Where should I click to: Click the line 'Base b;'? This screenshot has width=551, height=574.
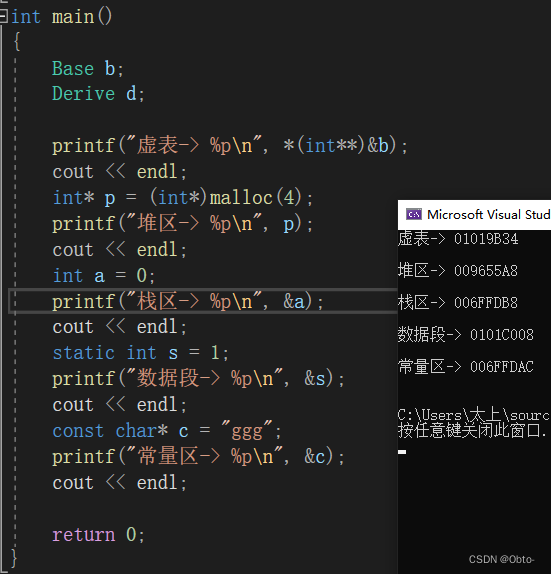88,69
